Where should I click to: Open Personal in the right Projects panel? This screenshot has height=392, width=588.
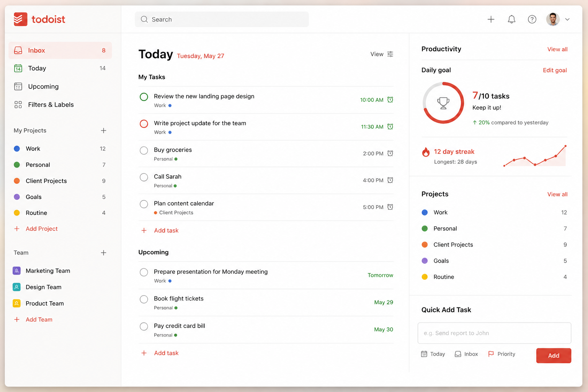pyautogui.click(x=494, y=229)
